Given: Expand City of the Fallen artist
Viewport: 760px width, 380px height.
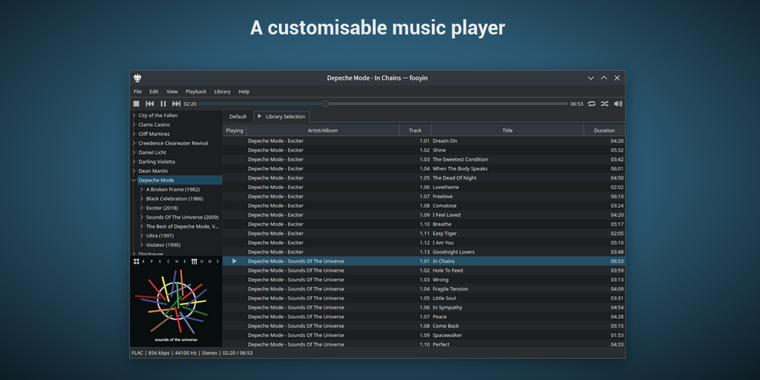Looking at the screenshot, I should [134, 115].
